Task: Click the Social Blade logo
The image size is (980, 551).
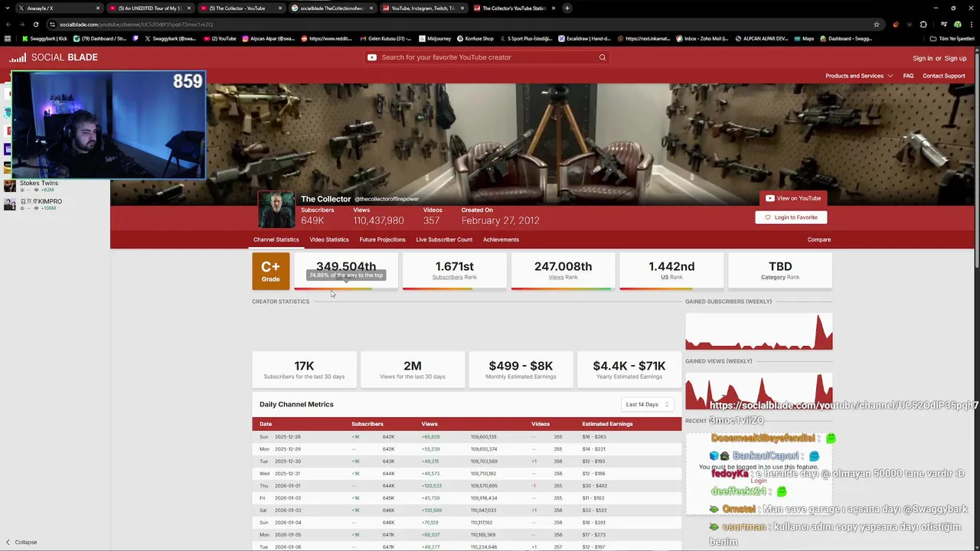Action: click(x=53, y=57)
